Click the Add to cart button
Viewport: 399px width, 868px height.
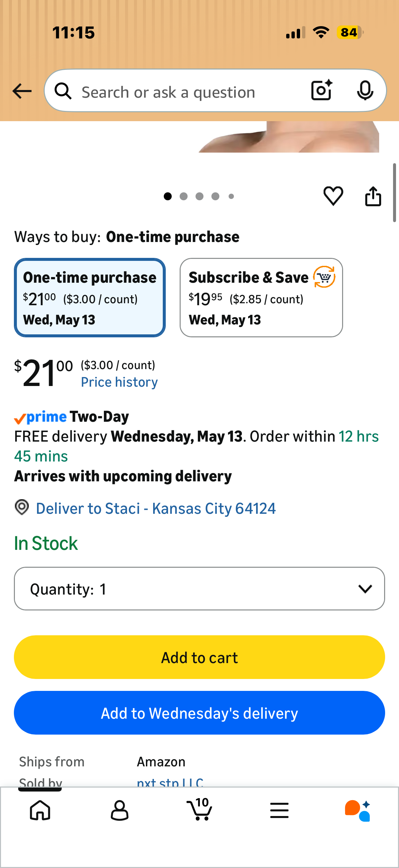pyautogui.click(x=199, y=657)
